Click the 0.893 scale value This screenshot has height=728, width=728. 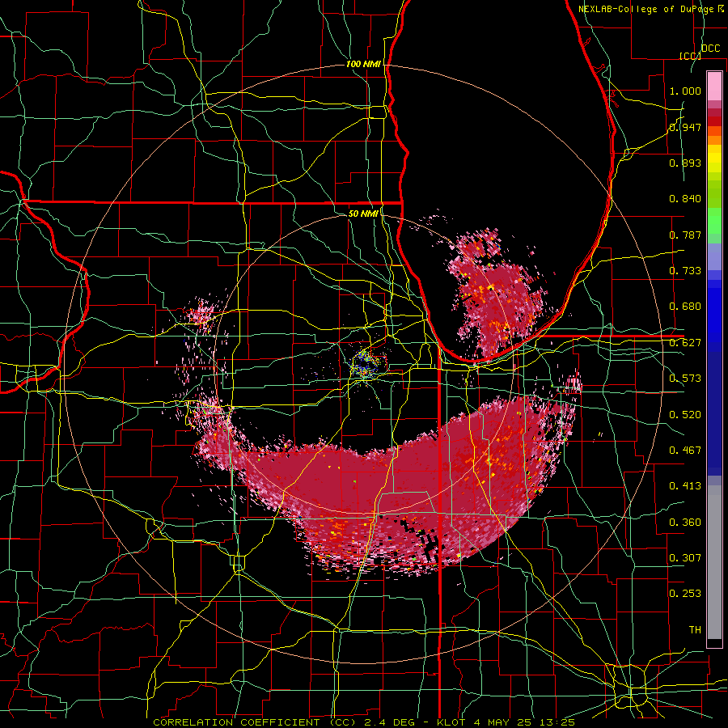click(x=685, y=163)
